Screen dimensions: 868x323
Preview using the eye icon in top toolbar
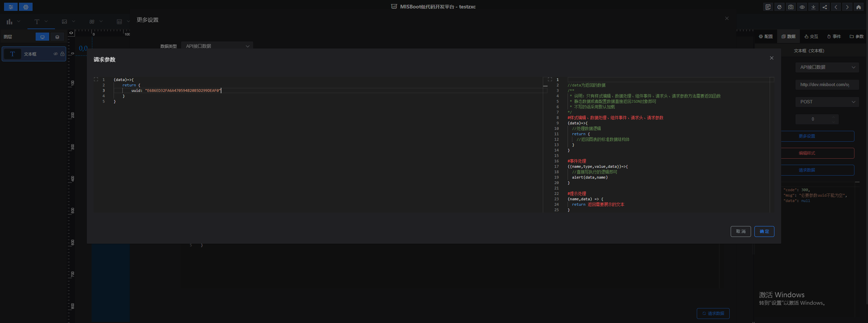click(x=802, y=7)
